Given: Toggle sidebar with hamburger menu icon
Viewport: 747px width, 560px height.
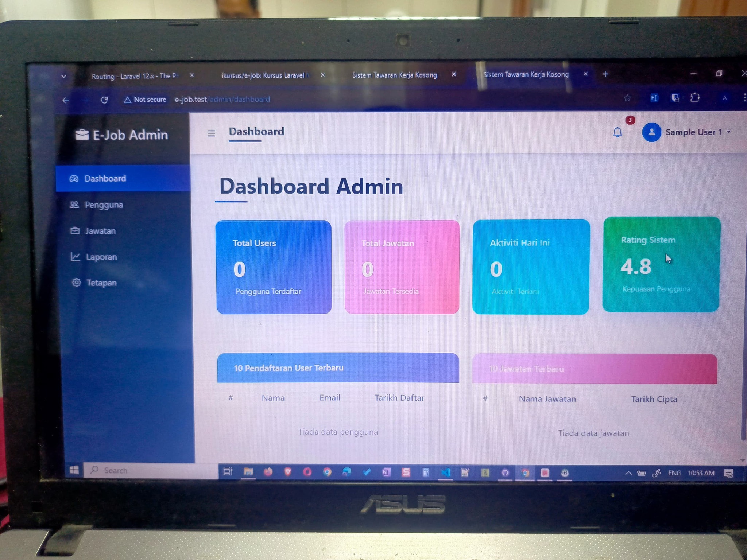Looking at the screenshot, I should pos(211,133).
